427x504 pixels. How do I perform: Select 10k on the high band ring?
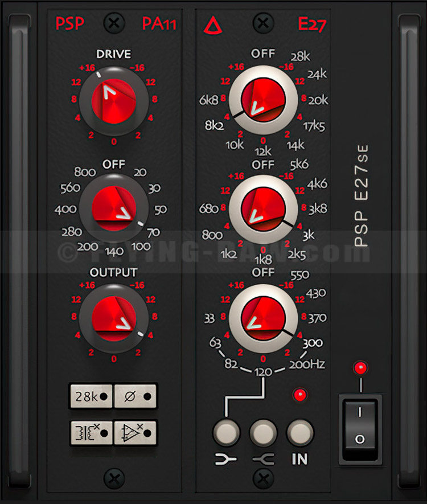coord(235,145)
